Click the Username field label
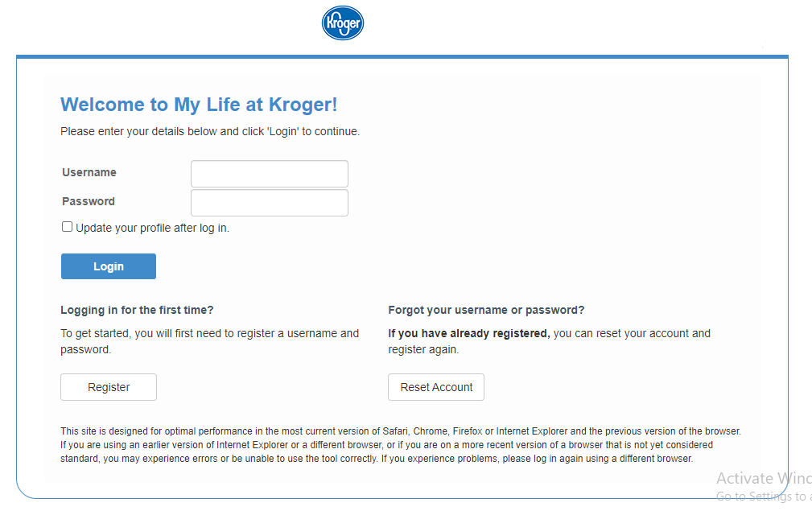Viewport: 812px width, 511px height. point(89,172)
